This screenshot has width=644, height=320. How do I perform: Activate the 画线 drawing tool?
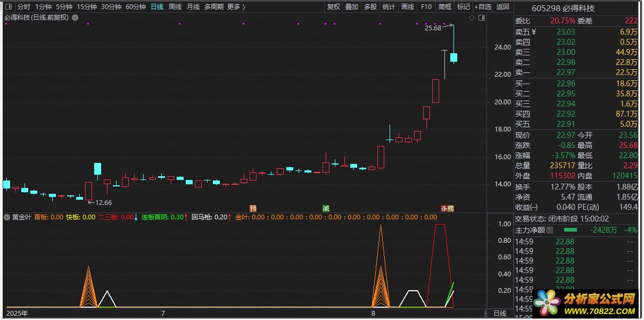408,7
